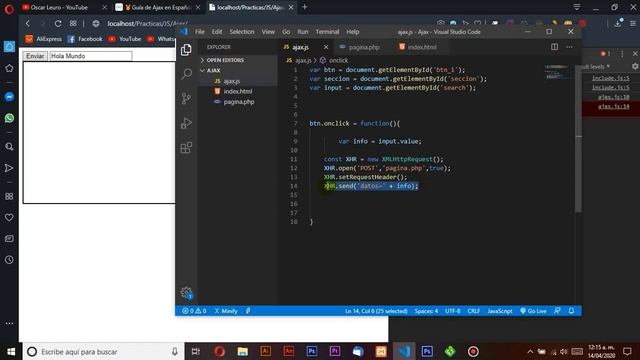Open index.html from explorer tree
640x360 pixels.
(x=238, y=91)
